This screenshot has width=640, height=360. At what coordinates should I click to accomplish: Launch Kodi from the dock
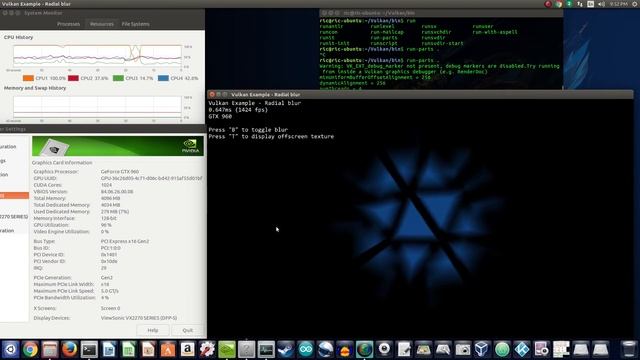pos(522,349)
